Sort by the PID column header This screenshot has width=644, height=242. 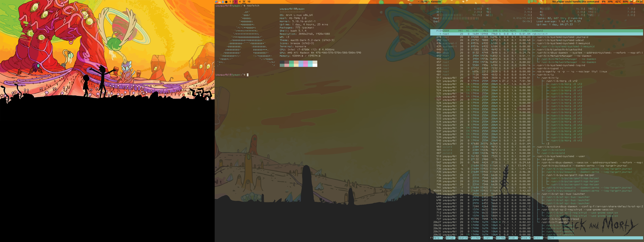pos(438,31)
